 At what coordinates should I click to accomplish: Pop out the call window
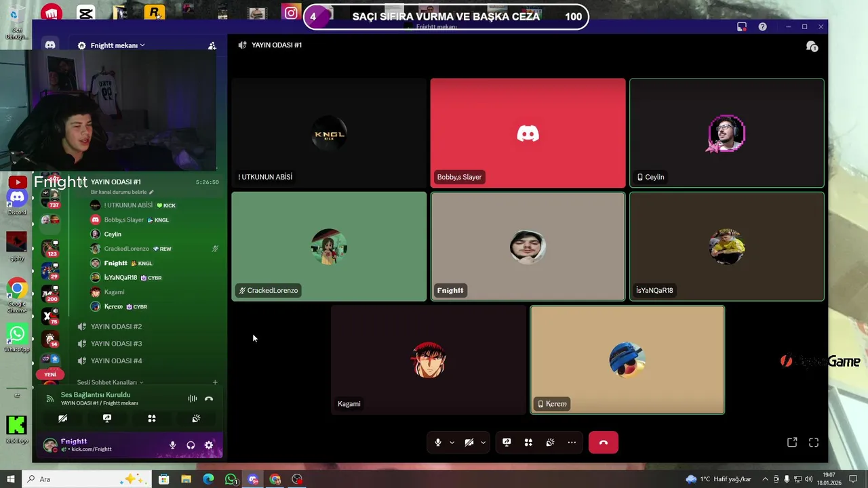click(x=792, y=443)
